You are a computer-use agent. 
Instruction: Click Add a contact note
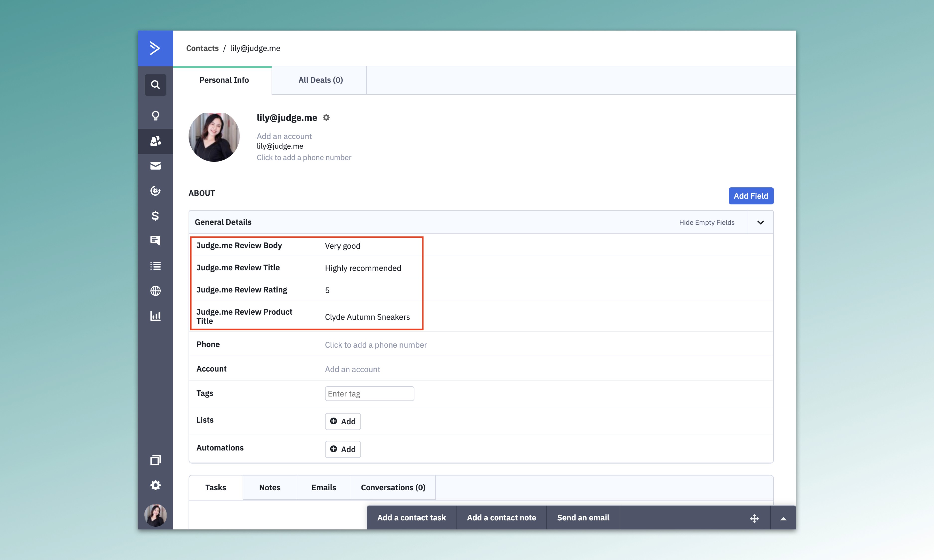501,518
